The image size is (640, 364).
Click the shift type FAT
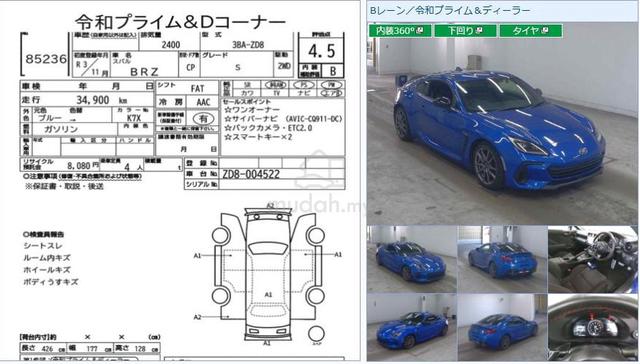point(198,89)
